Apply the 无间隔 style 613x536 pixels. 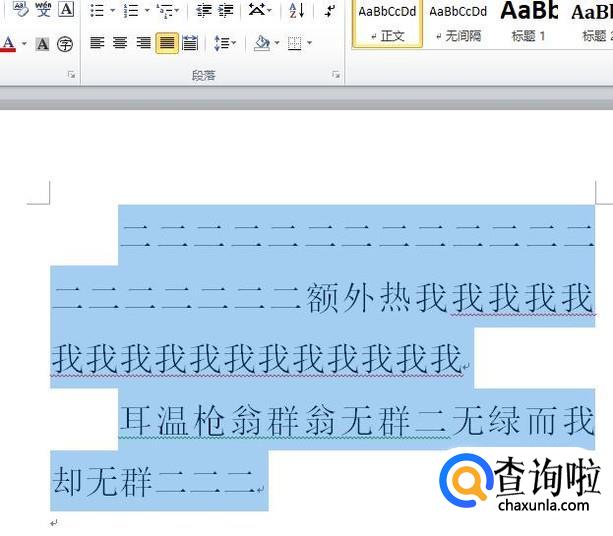point(457,22)
